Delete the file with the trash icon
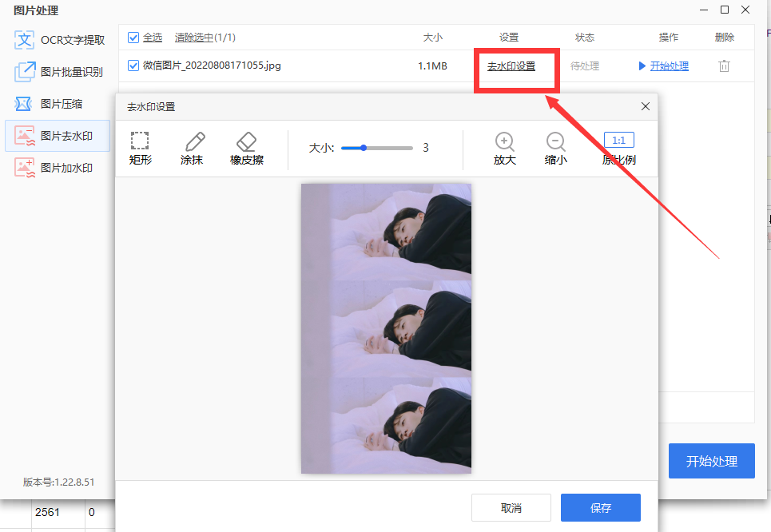 pos(725,66)
